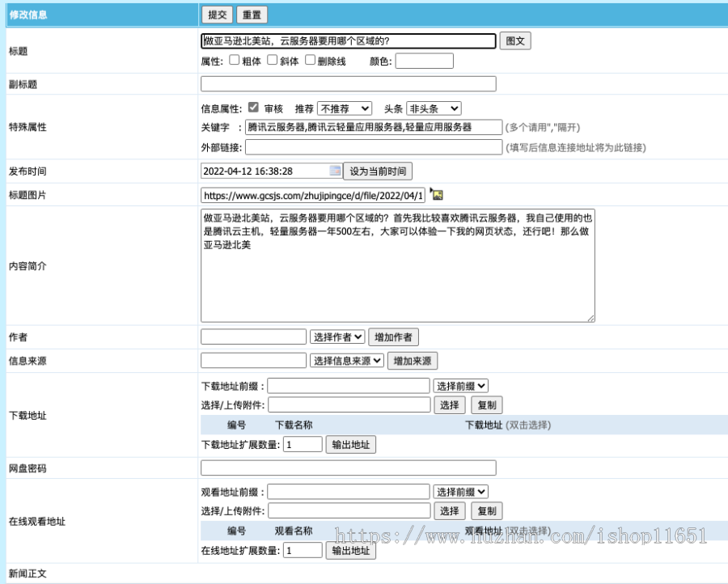Click 输出地址 button beside 在线地址扩展数量

(x=350, y=551)
